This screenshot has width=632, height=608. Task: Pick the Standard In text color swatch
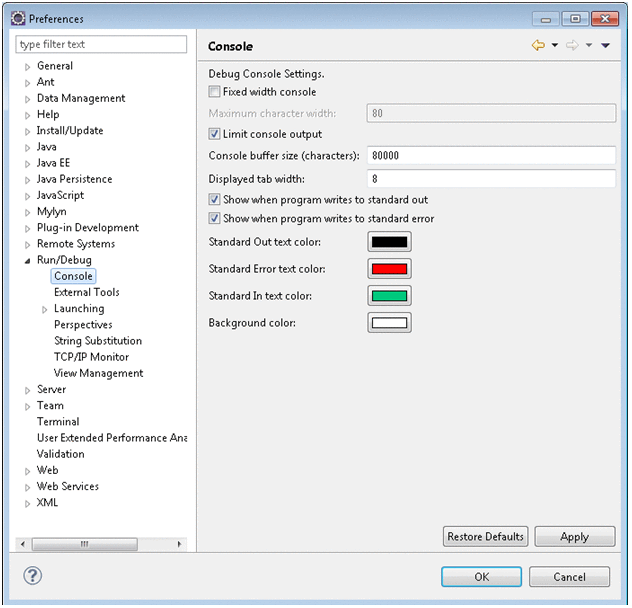click(x=390, y=296)
